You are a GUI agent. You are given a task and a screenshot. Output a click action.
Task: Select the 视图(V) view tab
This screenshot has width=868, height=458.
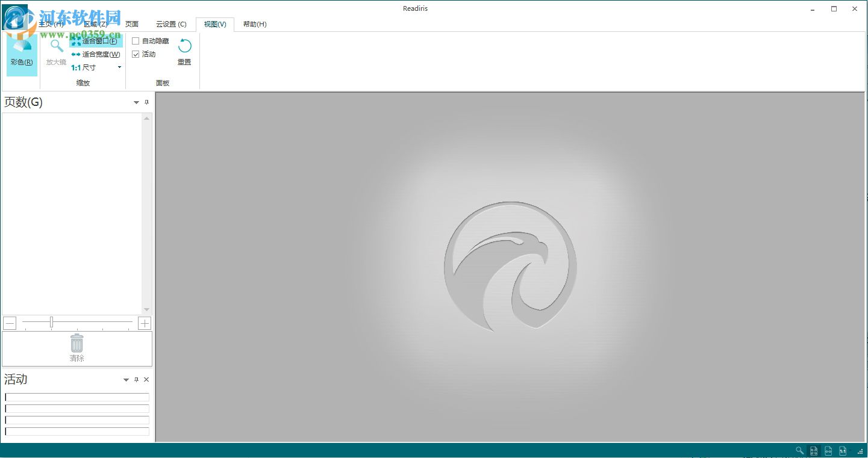point(215,24)
